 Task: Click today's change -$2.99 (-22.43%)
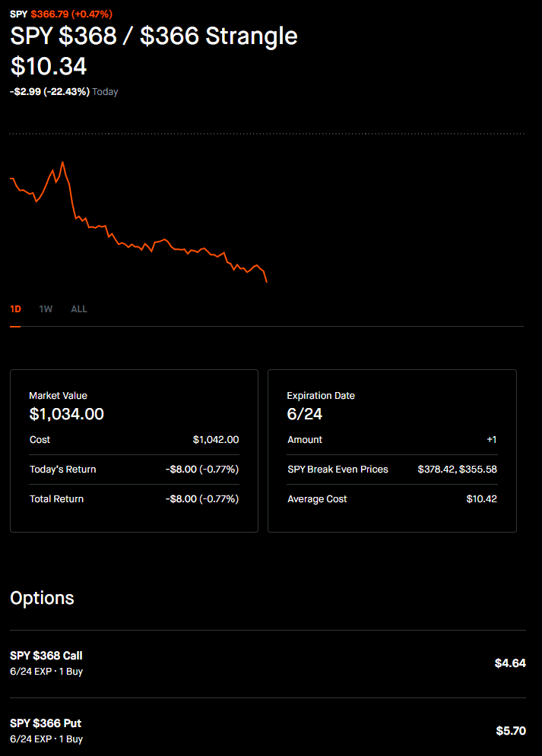click(49, 92)
